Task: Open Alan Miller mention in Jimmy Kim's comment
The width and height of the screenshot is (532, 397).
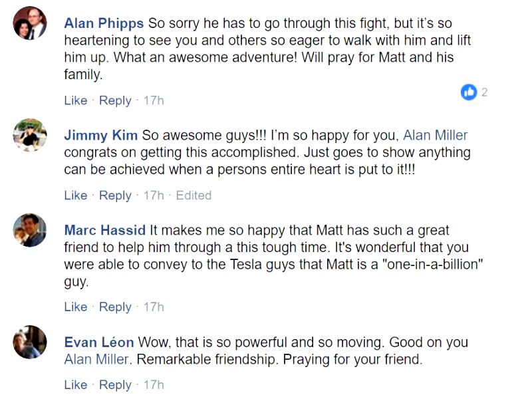Action: [x=436, y=136]
